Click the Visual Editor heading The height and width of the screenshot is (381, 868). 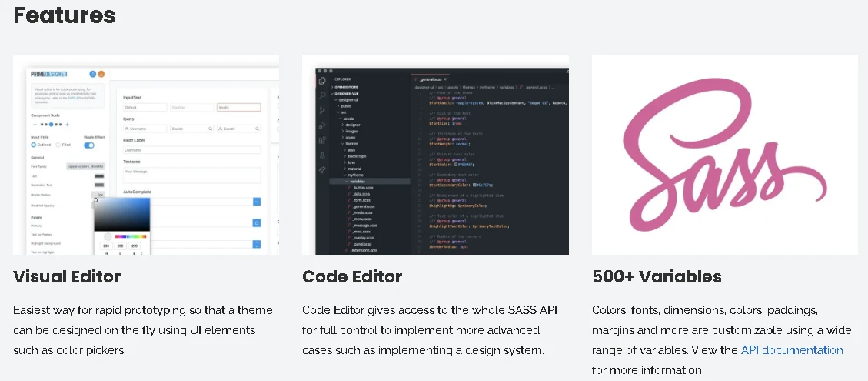[x=67, y=276]
